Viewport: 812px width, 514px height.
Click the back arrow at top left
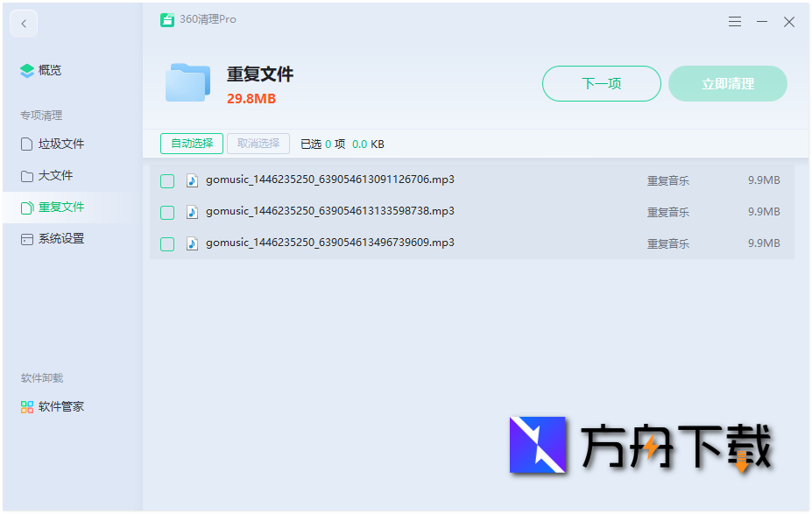(23, 23)
